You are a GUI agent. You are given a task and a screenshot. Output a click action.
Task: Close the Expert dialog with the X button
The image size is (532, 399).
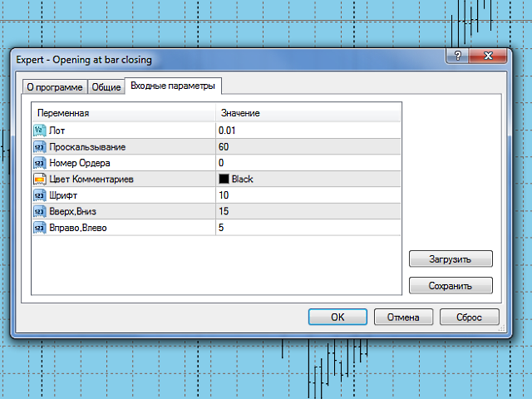[x=488, y=56]
